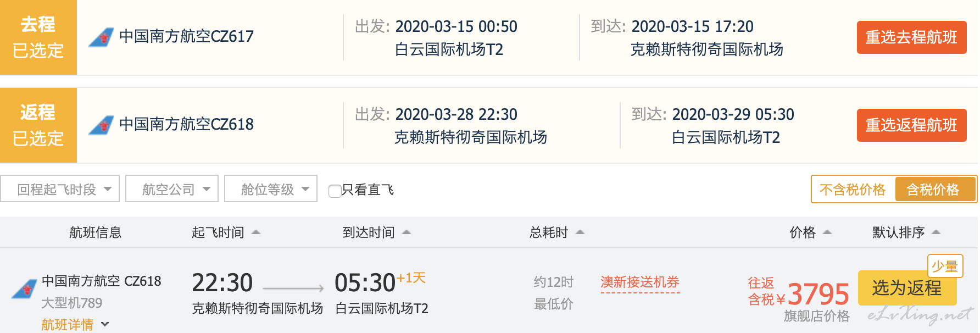Viewport: 980px width, 333px height.
Task: Sort by 到达时间 using its arrow
Action: tap(407, 232)
